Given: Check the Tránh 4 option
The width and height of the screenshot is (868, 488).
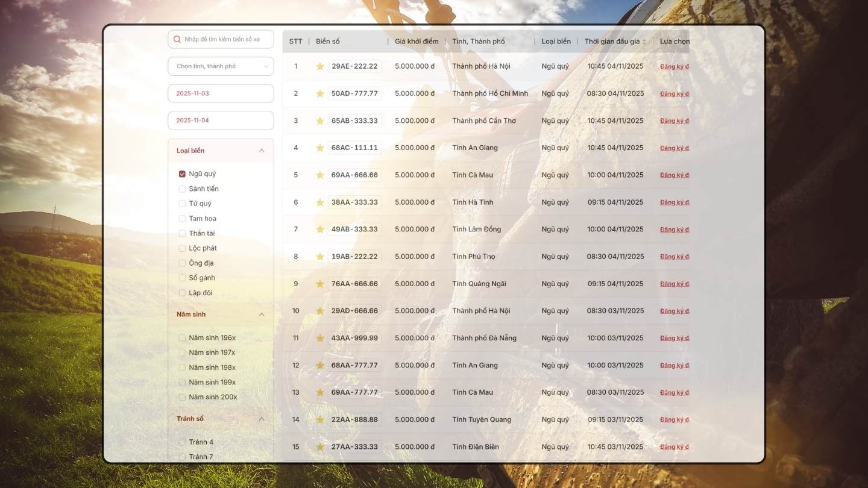Looking at the screenshot, I should [x=182, y=442].
